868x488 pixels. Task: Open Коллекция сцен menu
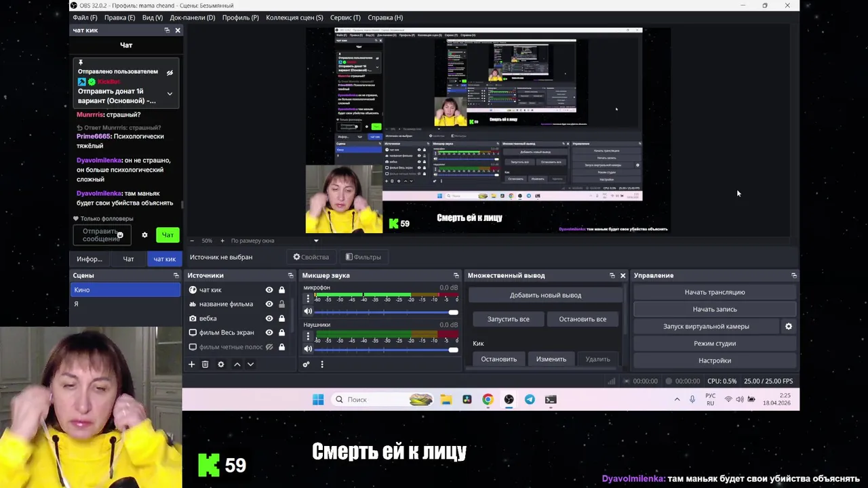(x=294, y=18)
